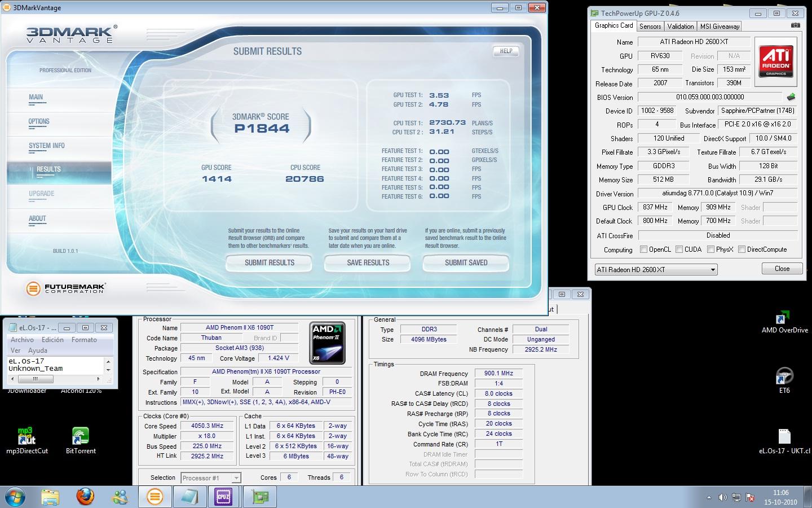Open the Ayuda menu in Notepad
Screen dimensions: 812x508
38,350
